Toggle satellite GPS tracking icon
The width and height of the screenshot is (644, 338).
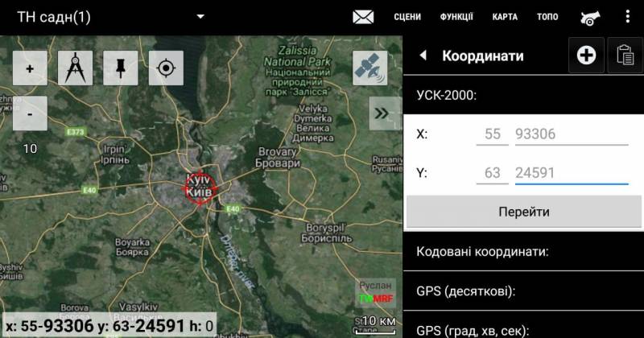pos(369,68)
